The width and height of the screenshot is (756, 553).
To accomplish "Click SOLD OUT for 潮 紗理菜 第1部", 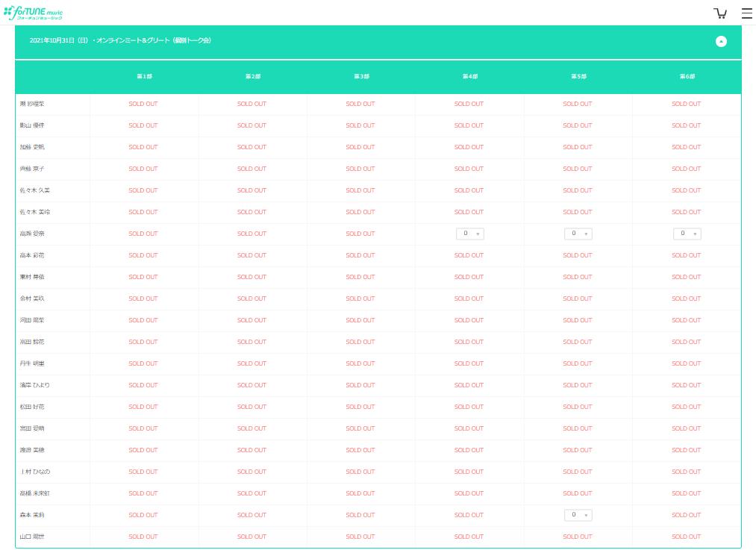I will (x=143, y=104).
